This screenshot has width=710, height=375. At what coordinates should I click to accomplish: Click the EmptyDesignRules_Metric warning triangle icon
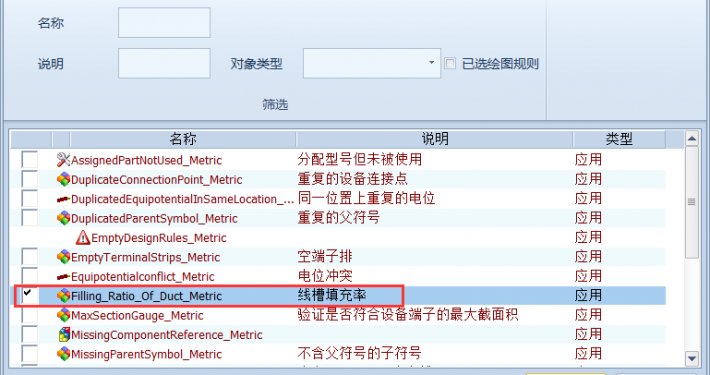click(x=83, y=237)
